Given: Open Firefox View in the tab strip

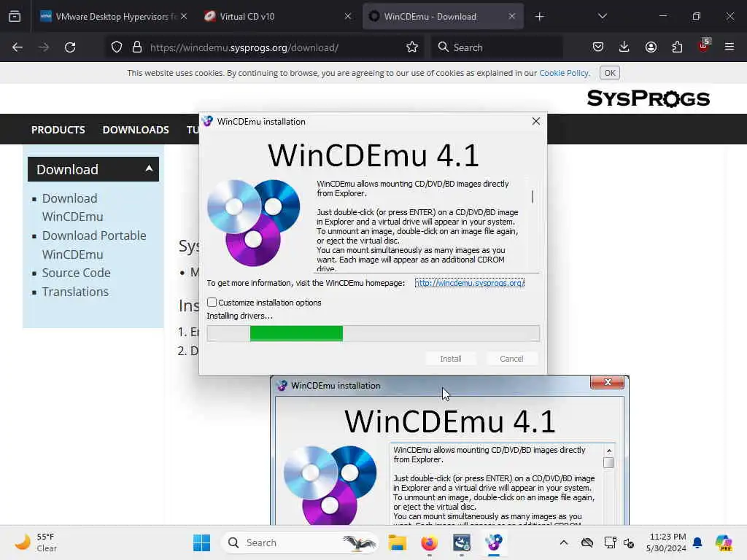Looking at the screenshot, I should 15,16.
